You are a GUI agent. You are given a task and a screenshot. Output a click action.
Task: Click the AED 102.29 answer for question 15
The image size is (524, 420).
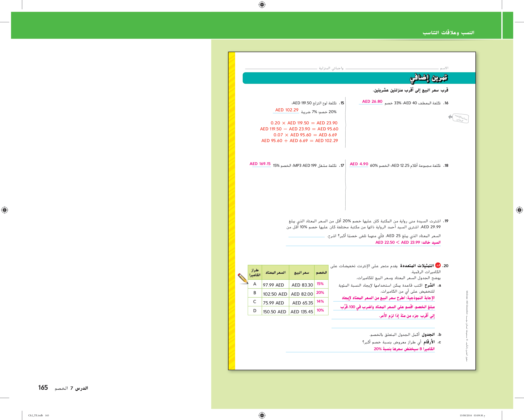coord(287,110)
